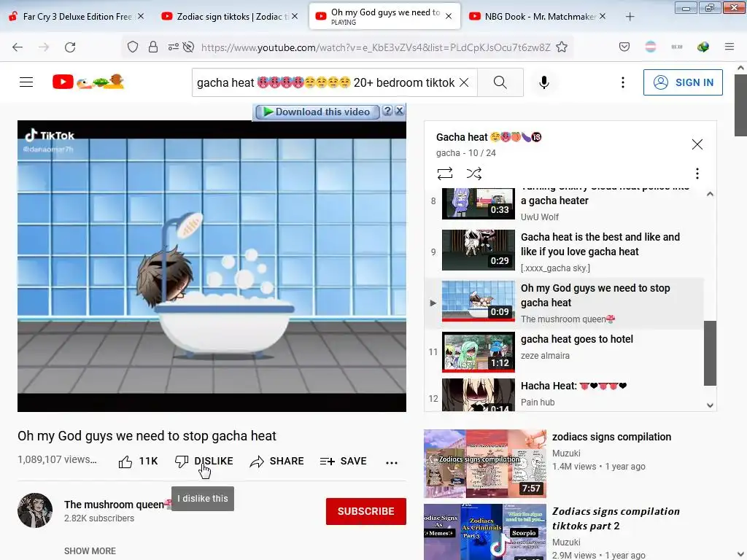The height and width of the screenshot is (560, 747).
Task: Open the Gacha heat playlist title
Action: 489,137
